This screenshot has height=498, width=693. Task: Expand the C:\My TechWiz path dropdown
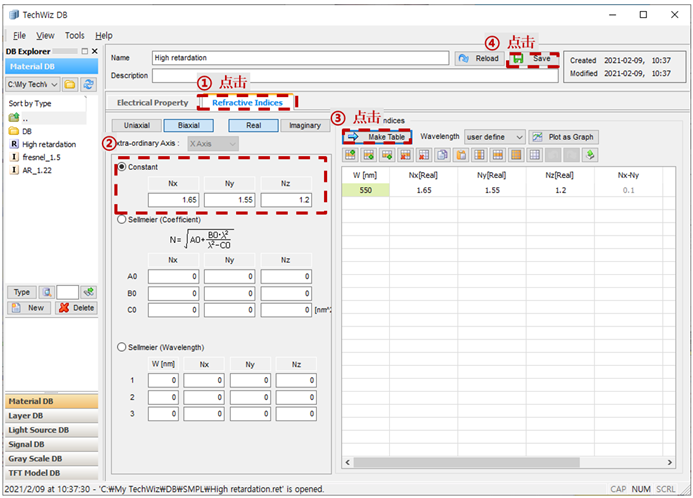pos(33,84)
